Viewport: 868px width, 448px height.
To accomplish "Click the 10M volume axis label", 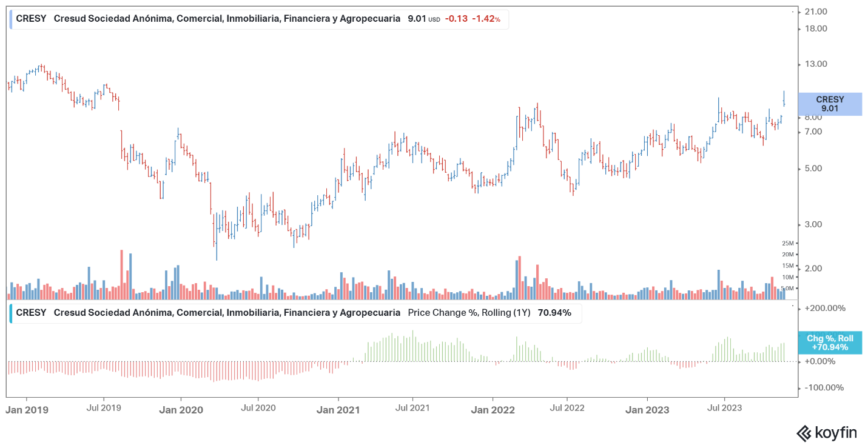I will 787,277.
